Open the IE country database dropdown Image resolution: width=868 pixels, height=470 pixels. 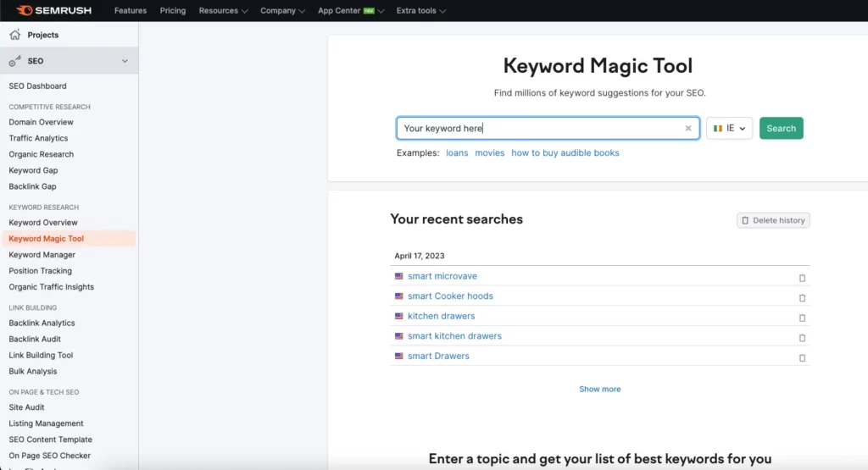tap(729, 128)
